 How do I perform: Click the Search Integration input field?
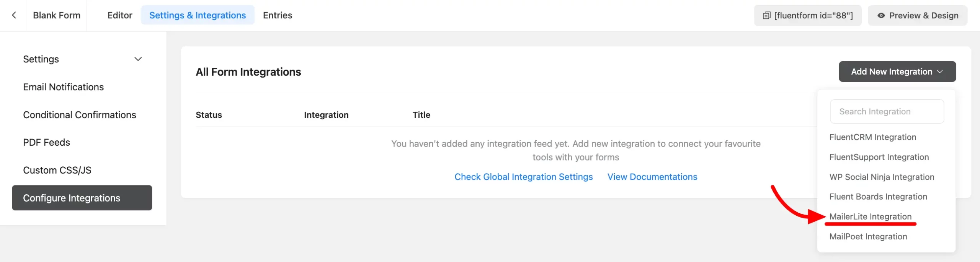887,112
